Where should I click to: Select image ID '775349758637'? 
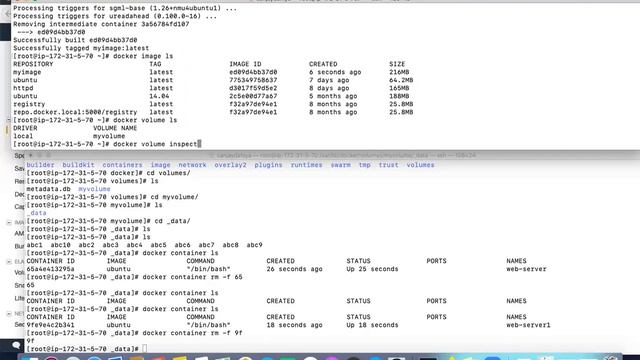[x=253, y=80]
